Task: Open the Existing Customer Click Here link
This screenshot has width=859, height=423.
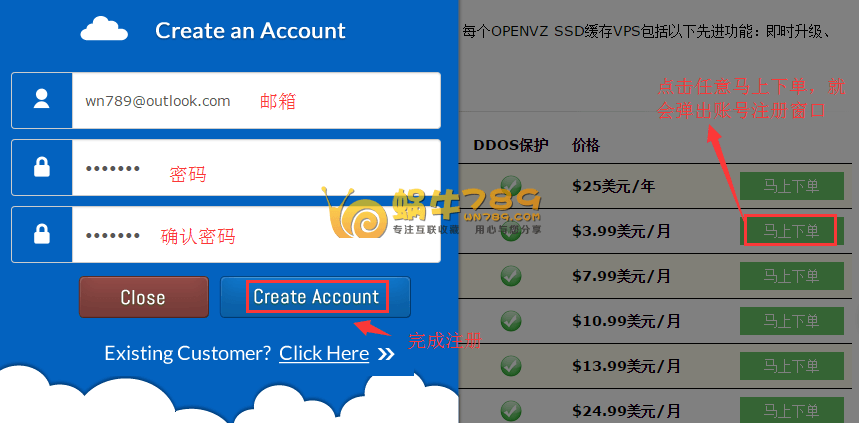Action: pos(324,353)
